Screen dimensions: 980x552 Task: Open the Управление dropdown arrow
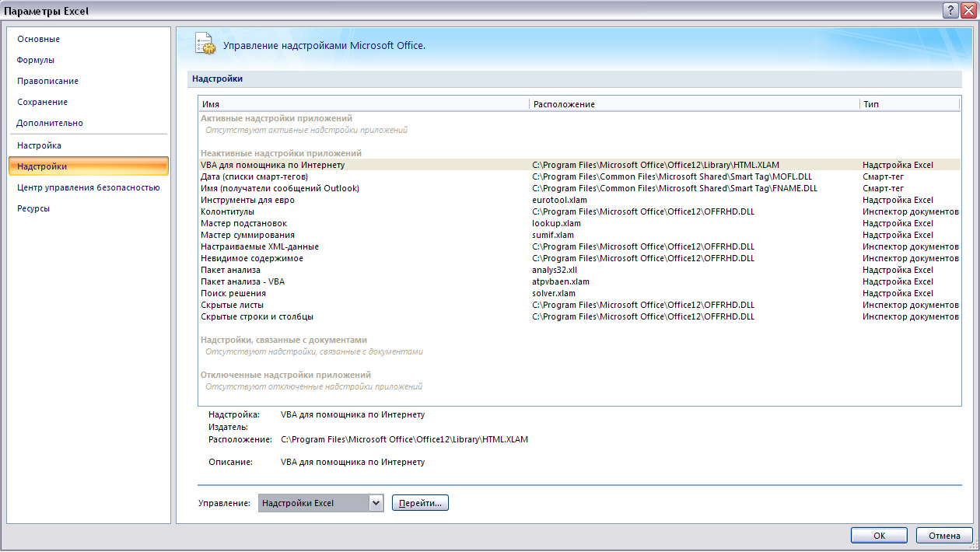[x=376, y=503]
